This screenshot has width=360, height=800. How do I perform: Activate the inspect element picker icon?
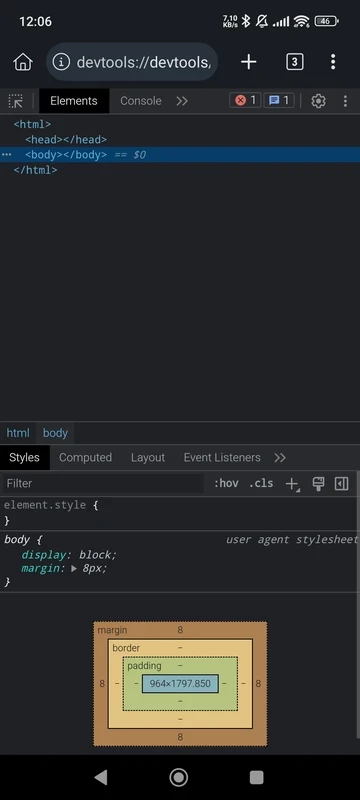[x=16, y=101]
